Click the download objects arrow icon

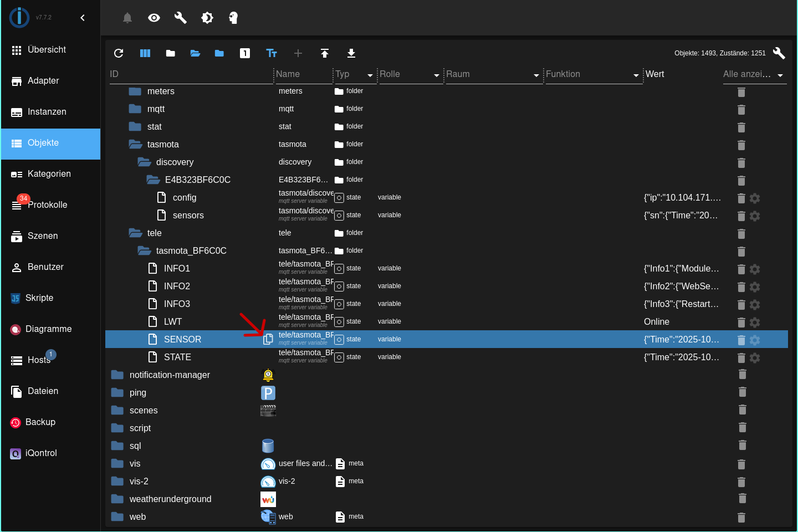(351, 53)
